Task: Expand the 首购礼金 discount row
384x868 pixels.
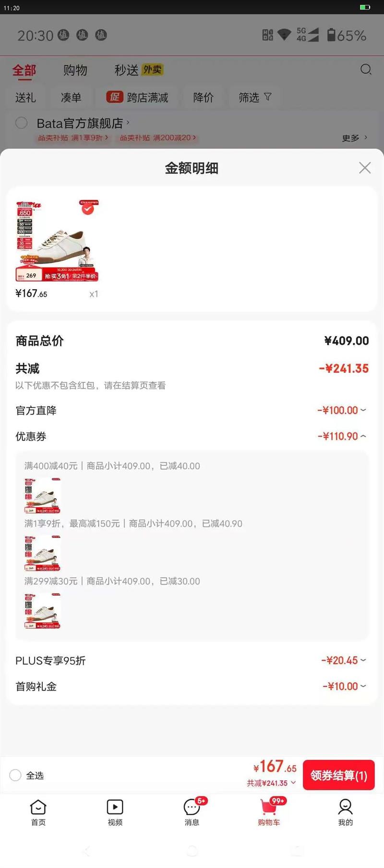Action: [x=192, y=686]
